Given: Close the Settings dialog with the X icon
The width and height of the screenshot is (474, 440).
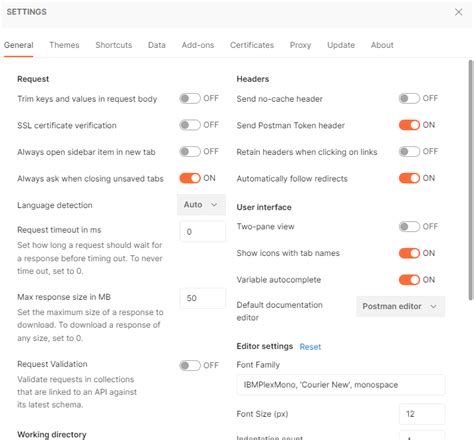Looking at the screenshot, I should pyautogui.click(x=459, y=12).
